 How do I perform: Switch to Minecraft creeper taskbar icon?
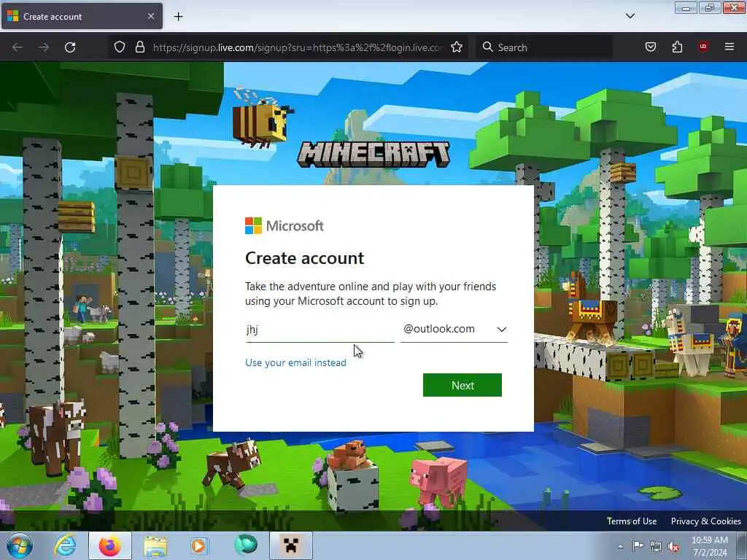[x=290, y=545]
